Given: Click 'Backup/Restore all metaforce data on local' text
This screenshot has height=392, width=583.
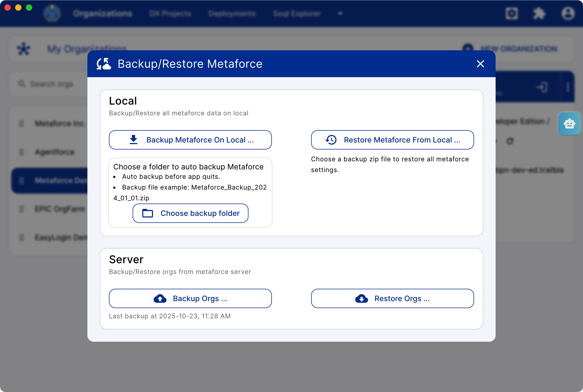Looking at the screenshot, I should 179,113.
